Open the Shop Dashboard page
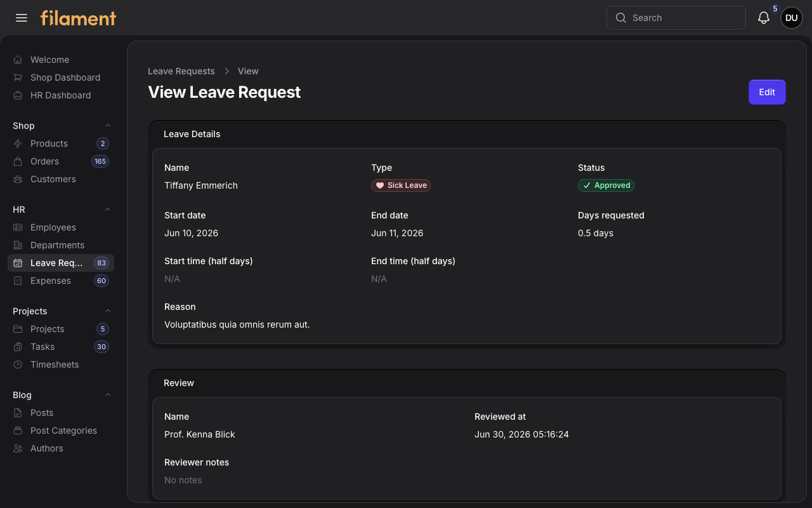Image resolution: width=812 pixels, height=508 pixels. [61, 77]
